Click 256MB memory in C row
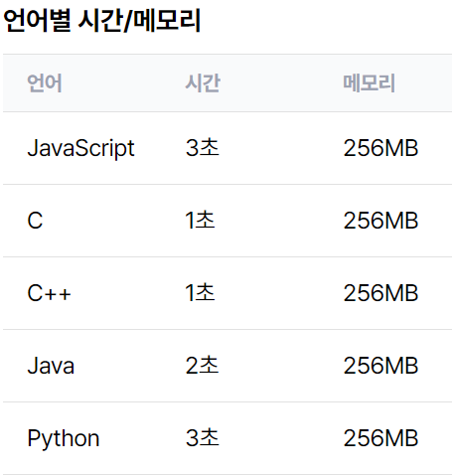This screenshot has width=452, height=476. (380, 221)
